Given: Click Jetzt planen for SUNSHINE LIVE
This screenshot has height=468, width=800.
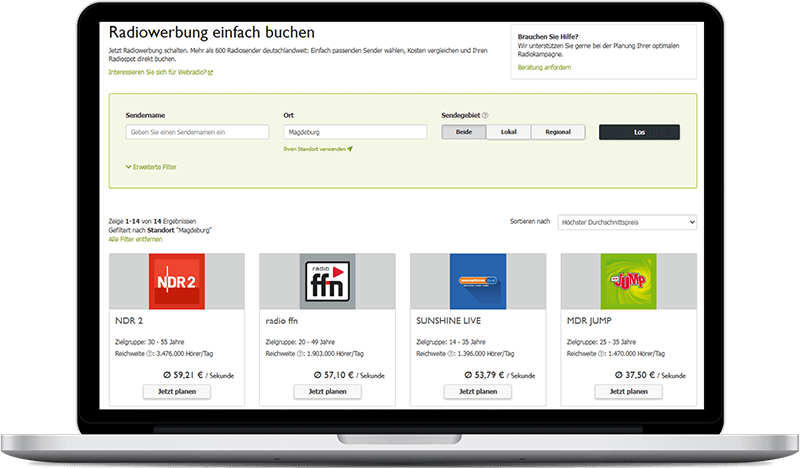Looking at the screenshot, I should (x=477, y=392).
